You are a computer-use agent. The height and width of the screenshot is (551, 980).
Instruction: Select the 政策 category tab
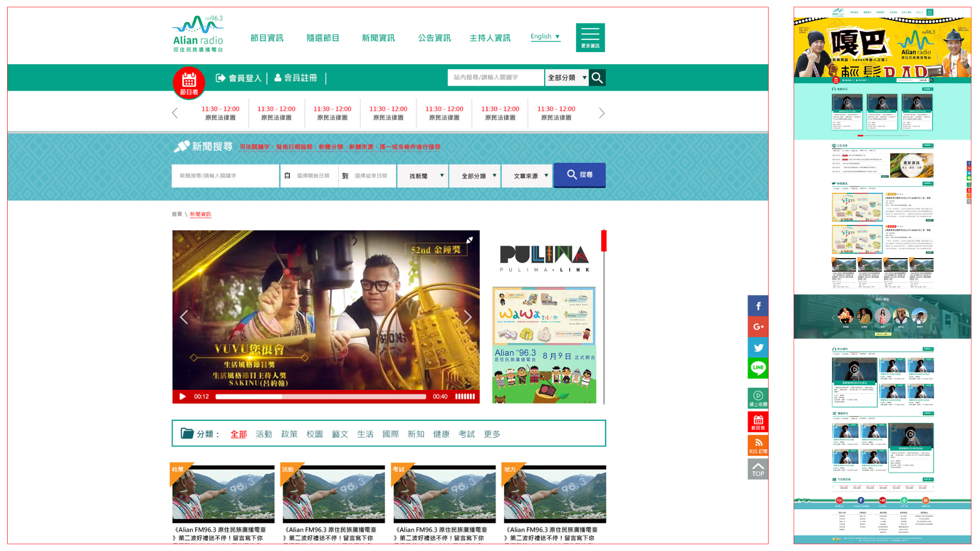tap(289, 434)
